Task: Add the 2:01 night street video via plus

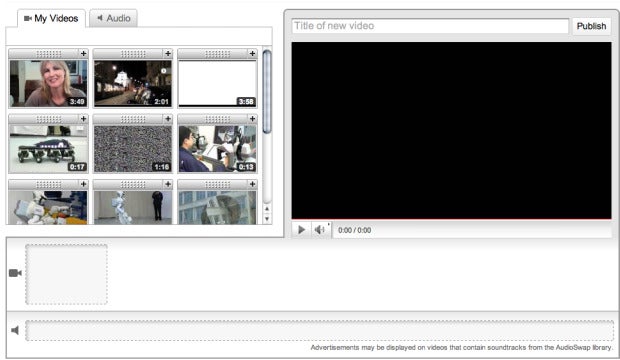Action: [168, 53]
